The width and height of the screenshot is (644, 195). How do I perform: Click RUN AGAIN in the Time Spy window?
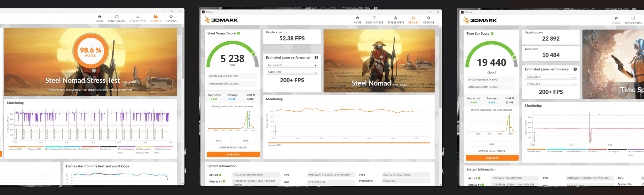pyautogui.click(x=492, y=158)
